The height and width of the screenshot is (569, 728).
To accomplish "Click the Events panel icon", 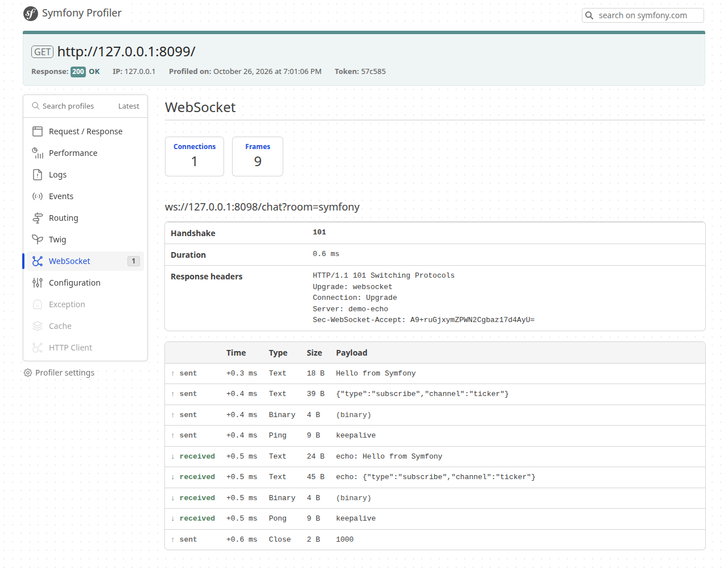I will coord(38,196).
